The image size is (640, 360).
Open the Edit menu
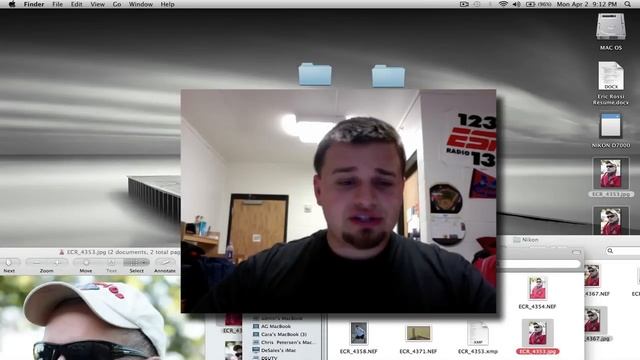[x=76, y=4]
